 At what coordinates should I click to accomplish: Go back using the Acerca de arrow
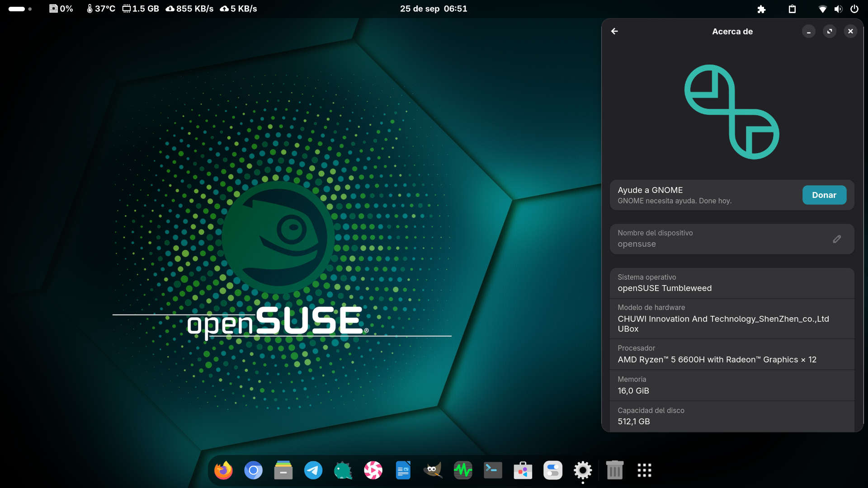coord(614,31)
